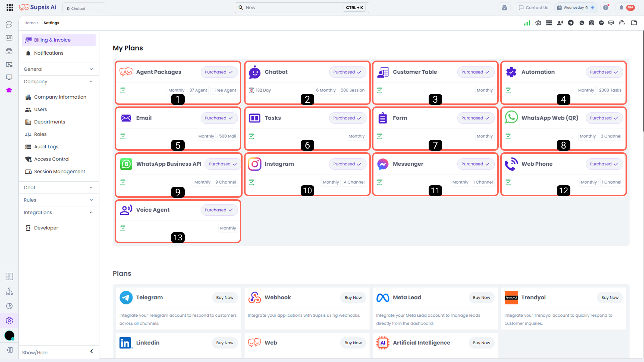
Task: Open the apps grid launcher
Action: tap(10, 8)
